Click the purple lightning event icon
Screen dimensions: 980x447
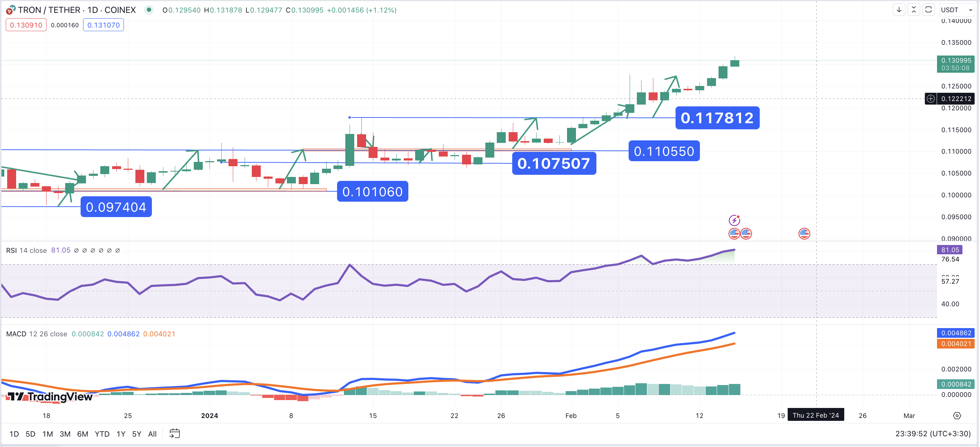click(734, 220)
